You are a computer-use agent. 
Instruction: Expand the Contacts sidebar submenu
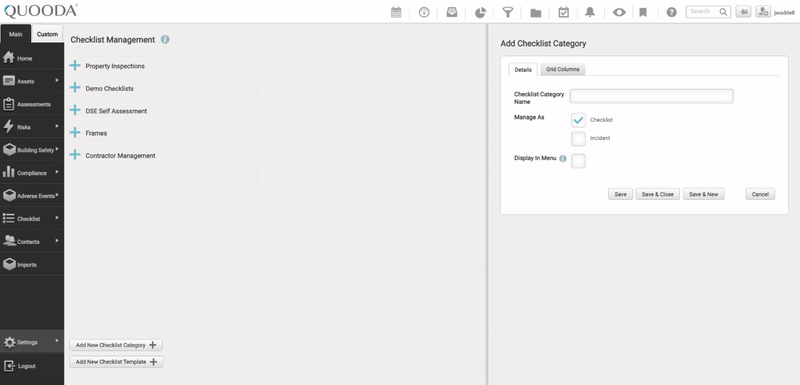tap(57, 241)
